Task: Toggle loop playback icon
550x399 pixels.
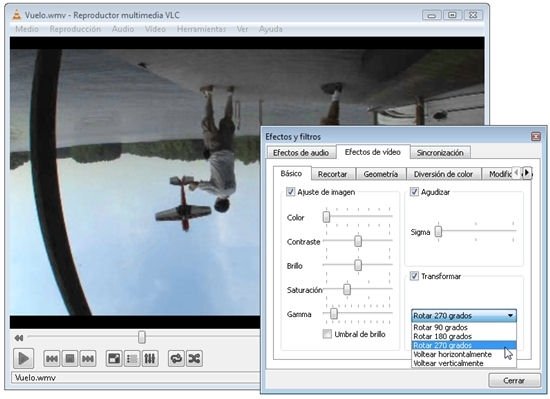Action: coord(176,359)
